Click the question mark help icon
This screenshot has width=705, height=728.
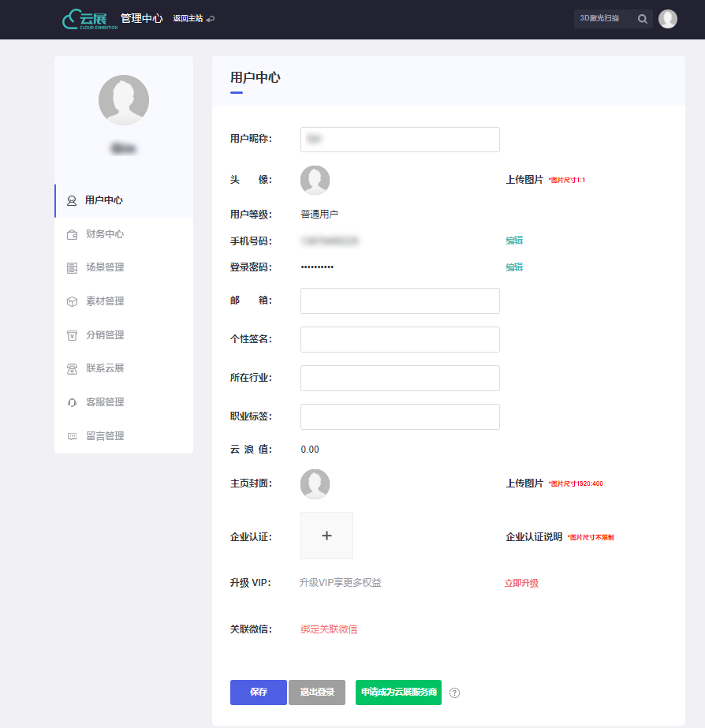point(454,693)
